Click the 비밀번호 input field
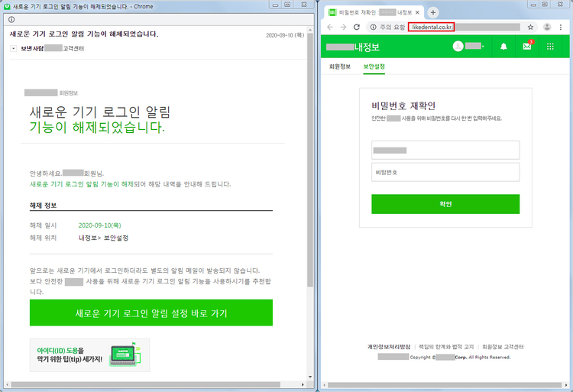This screenshot has width=573, height=392. 445,172
